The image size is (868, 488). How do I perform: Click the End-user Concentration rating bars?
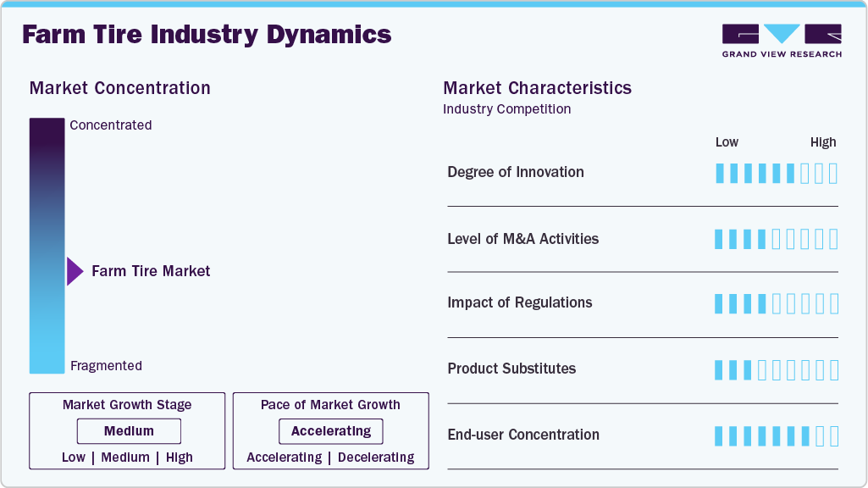point(776,435)
